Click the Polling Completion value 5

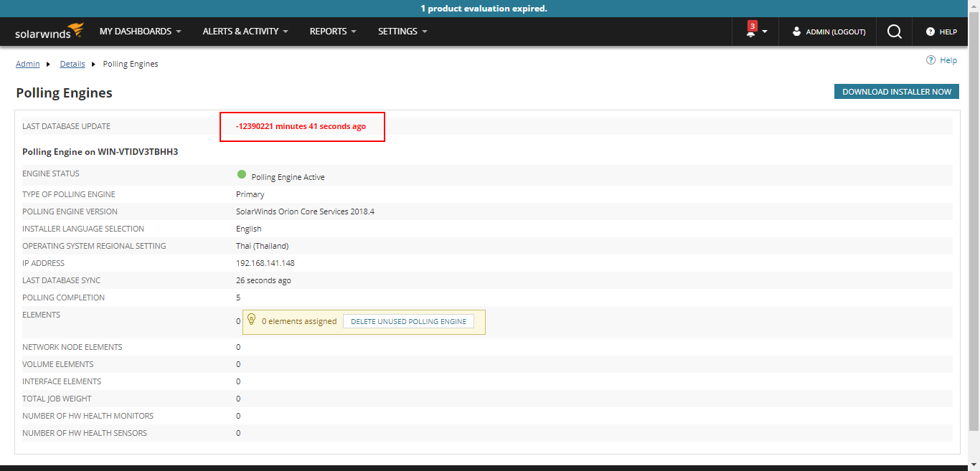pos(238,298)
